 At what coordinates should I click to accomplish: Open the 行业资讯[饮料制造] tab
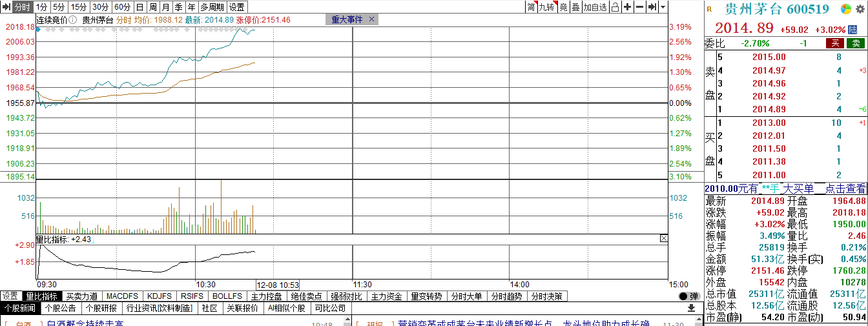tap(160, 308)
